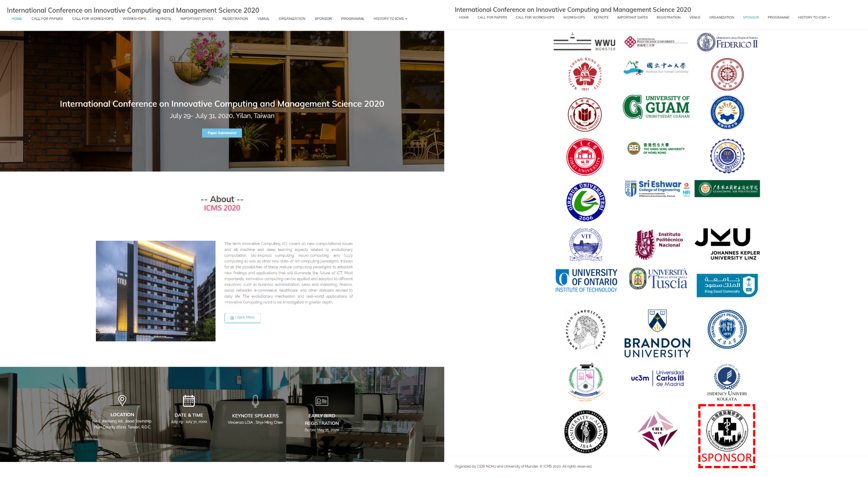Select the VIT institute seal
Screen dimensions: 868x477
586,245
